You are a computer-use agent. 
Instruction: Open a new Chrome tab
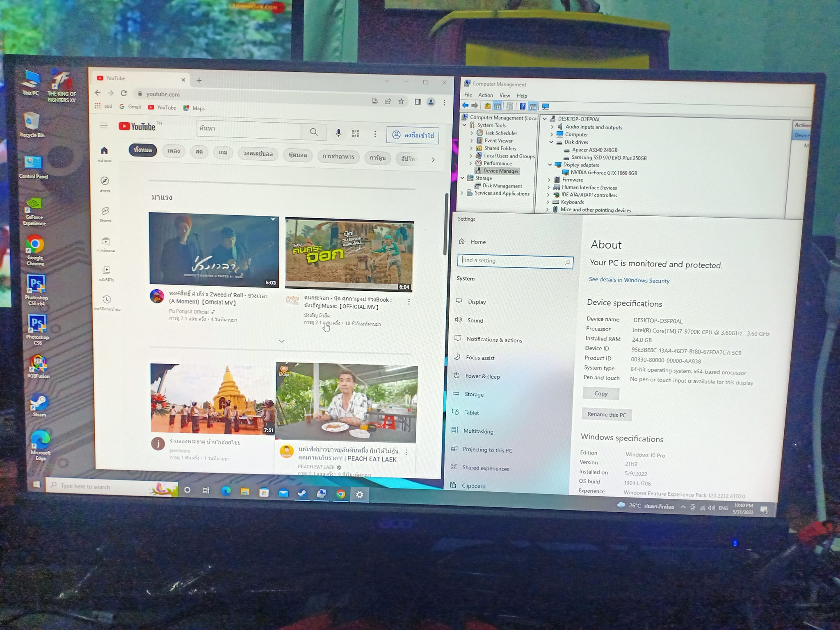click(x=199, y=80)
